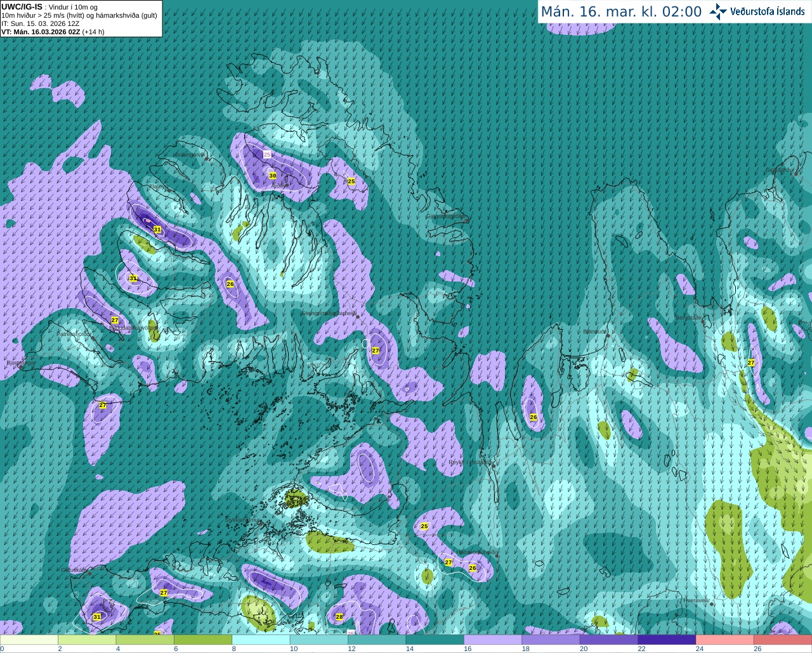The height and width of the screenshot is (653, 812).
Task: Click the yellow 27 gust marker southeast of Bergstaðir
Action: (751, 363)
